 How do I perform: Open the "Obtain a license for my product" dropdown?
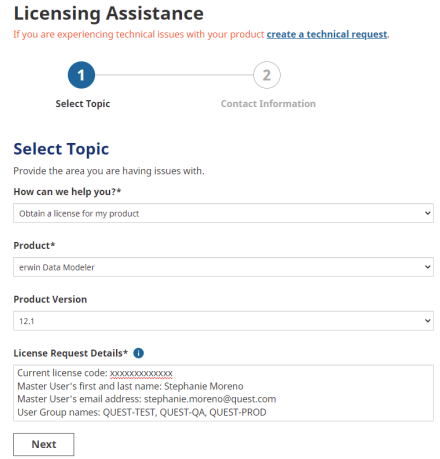tap(223, 213)
